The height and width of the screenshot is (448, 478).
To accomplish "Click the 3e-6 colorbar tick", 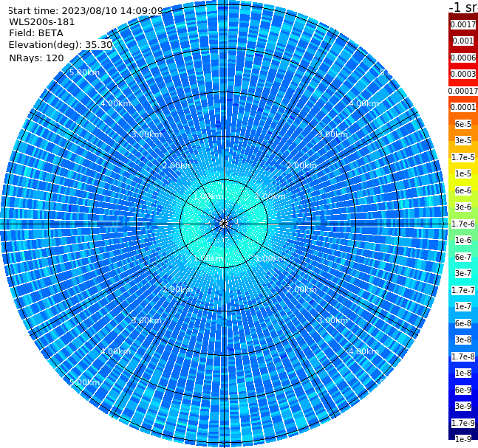I will [463, 207].
